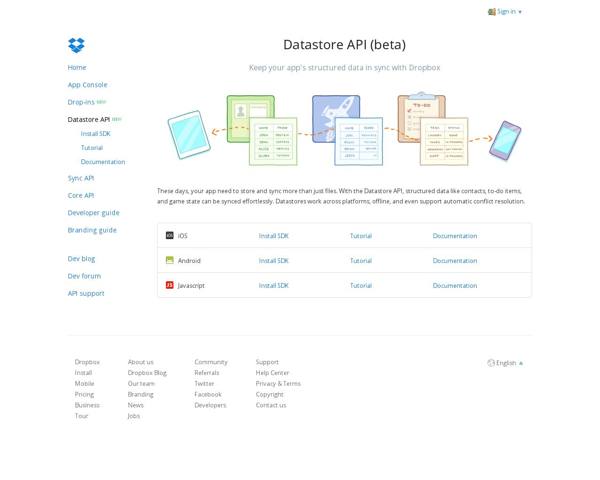Click the Javascript platform icon
The image size is (600, 480).
170,285
